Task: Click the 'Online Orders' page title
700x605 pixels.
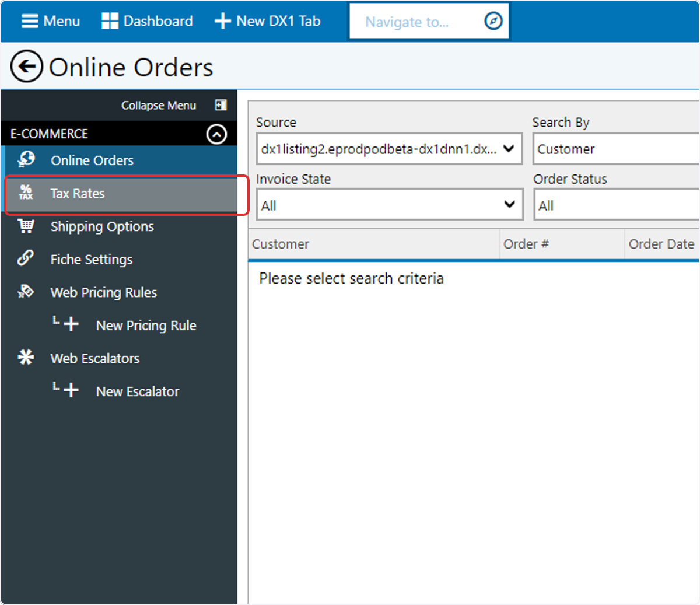Action: [x=131, y=68]
